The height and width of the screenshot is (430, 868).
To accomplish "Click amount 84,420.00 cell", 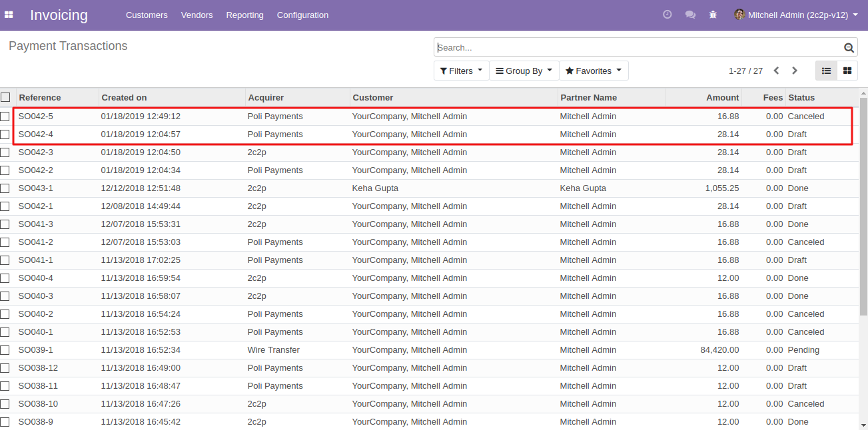I will 719,350.
